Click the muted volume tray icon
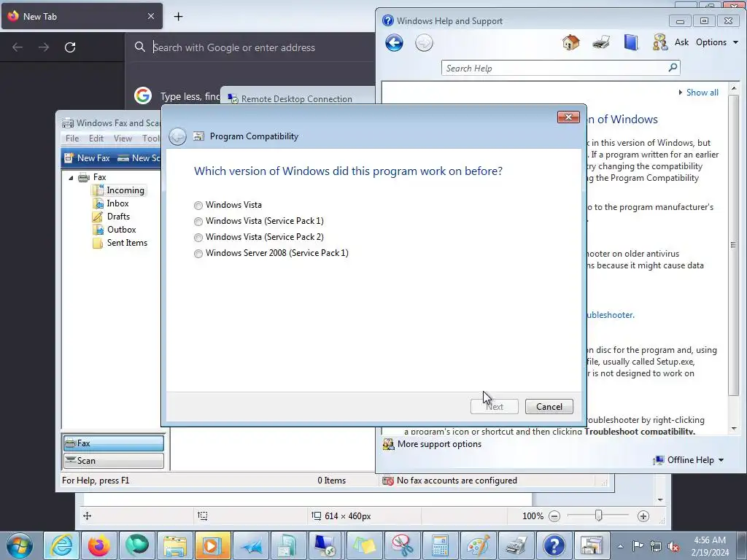Screen dimensions: 747x560 tap(673, 546)
